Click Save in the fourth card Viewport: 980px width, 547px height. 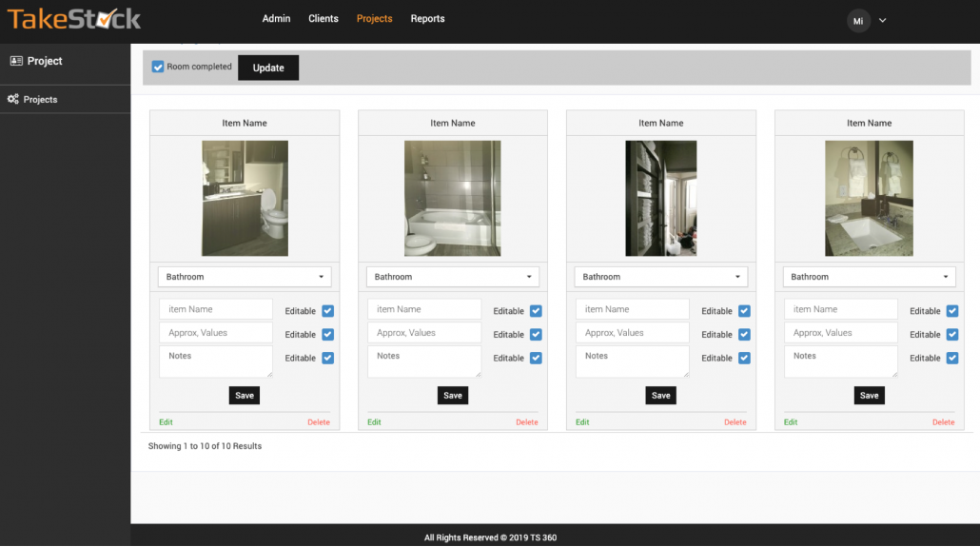click(x=869, y=395)
